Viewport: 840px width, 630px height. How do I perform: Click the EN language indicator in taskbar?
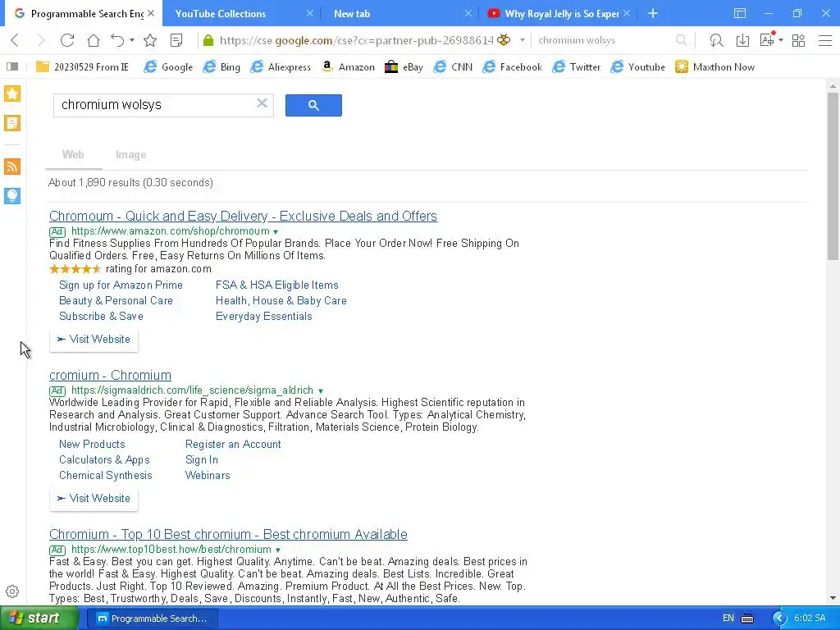click(x=728, y=619)
